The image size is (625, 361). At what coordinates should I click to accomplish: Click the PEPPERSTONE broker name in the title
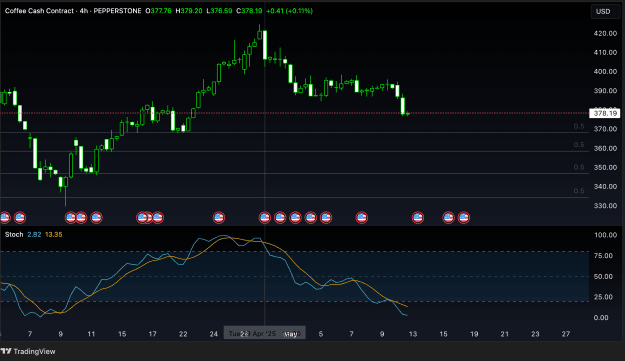(x=117, y=11)
